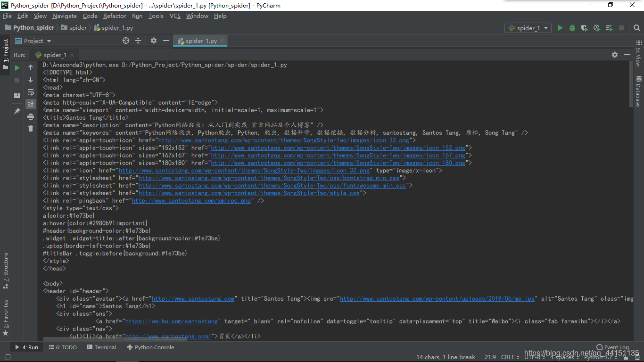Open the Database side panel

(638, 91)
